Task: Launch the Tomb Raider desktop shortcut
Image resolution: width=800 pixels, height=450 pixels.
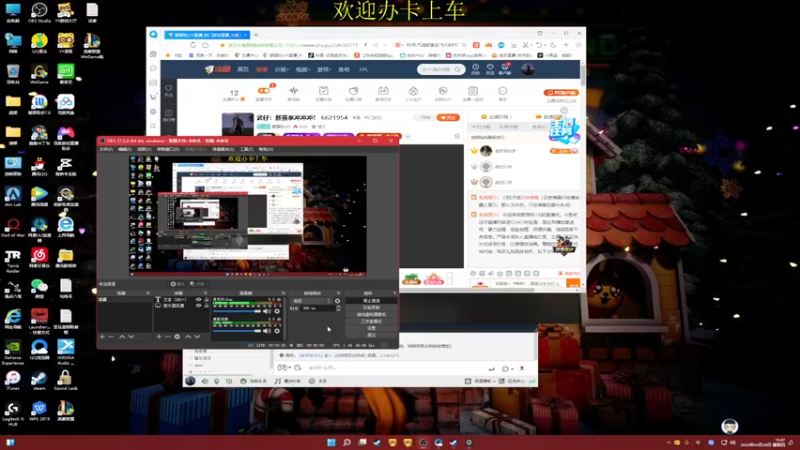Action: (x=13, y=260)
